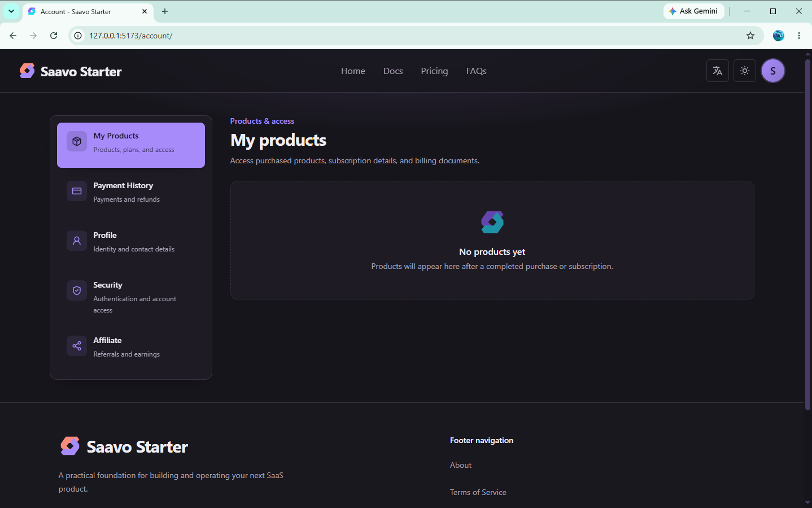Open FAQs in the top navigation
This screenshot has height=508, width=812.
pyautogui.click(x=477, y=71)
